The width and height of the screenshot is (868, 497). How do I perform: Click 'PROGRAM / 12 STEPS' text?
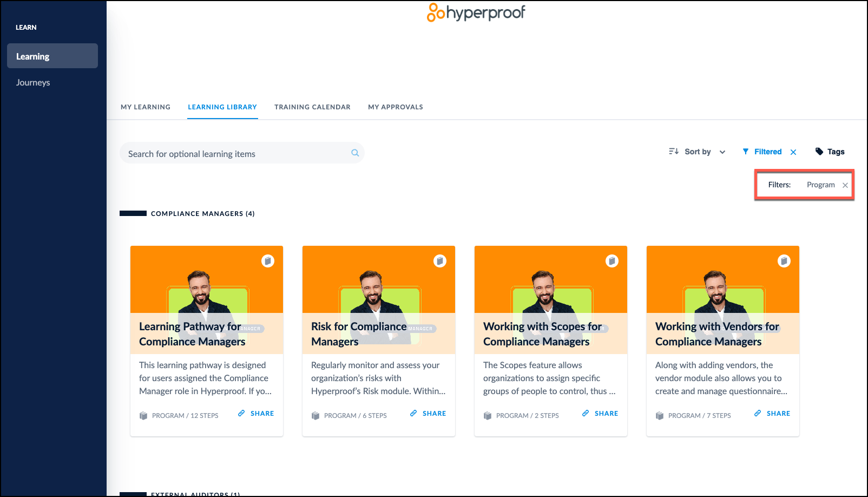click(x=185, y=416)
